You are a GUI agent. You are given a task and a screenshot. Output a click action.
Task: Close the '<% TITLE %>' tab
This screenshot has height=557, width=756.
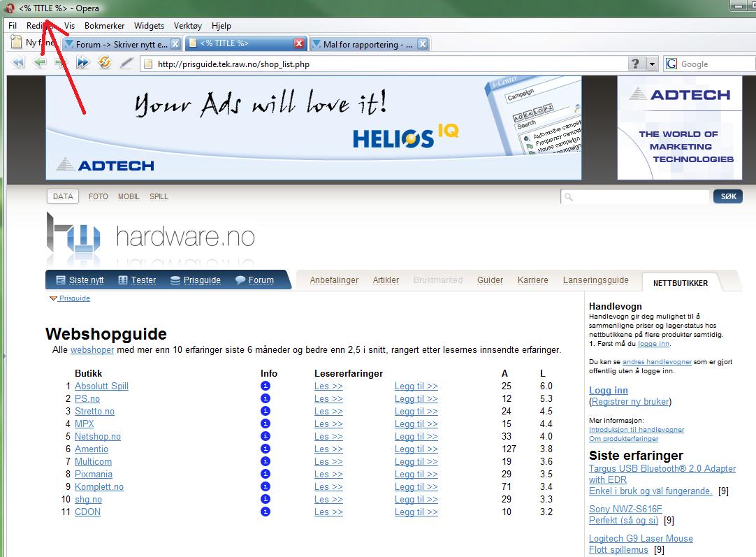pos(299,43)
